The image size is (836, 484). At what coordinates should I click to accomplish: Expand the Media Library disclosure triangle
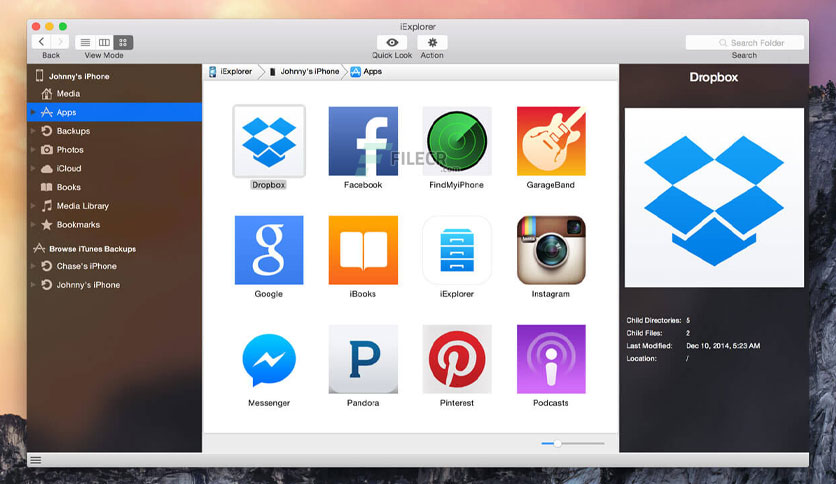point(33,206)
